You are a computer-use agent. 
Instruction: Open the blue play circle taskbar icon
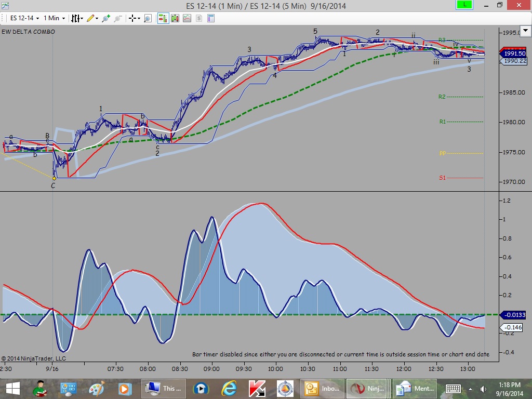tap(201, 389)
